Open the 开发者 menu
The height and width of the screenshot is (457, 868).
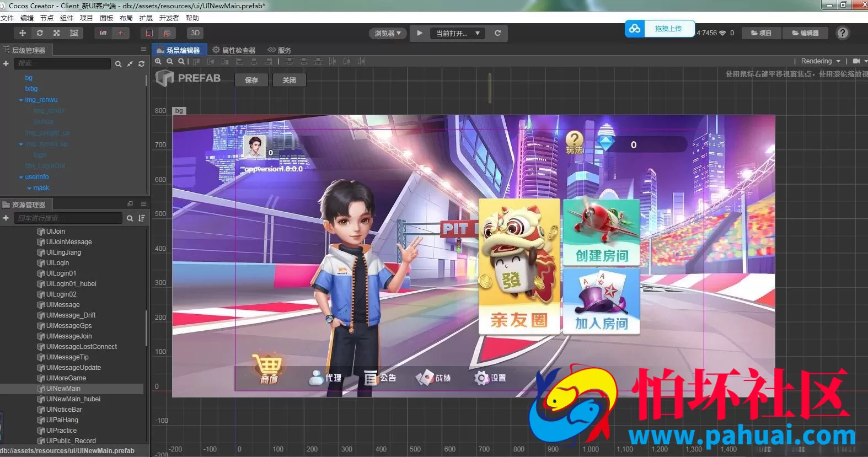pyautogui.click(x=169, y=18)
